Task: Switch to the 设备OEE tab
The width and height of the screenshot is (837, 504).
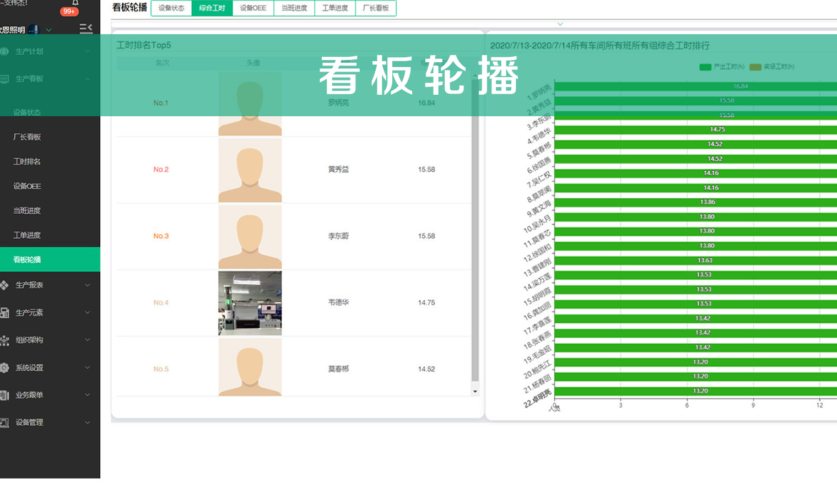Action: [253, 8]
